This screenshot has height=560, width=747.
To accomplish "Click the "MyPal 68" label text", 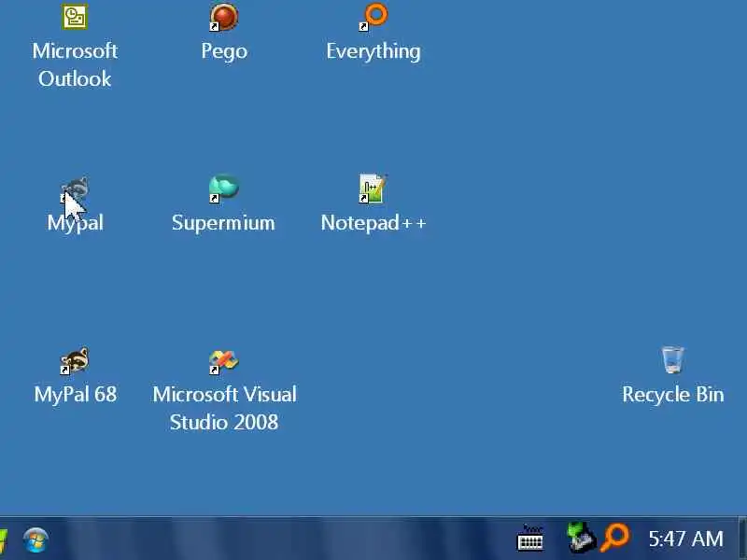I will (76, 394).
